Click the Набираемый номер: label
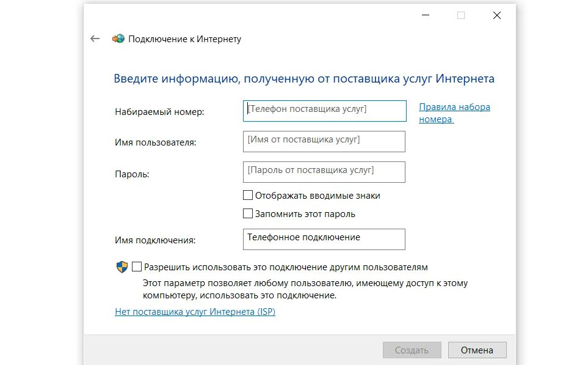 [x=159, y=112]
